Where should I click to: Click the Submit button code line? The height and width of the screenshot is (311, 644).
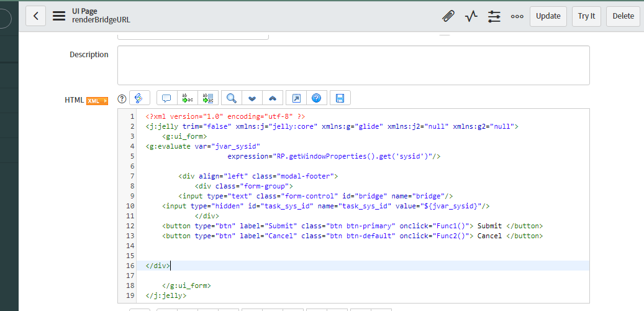pyautogui.click(x=352, y=226)
